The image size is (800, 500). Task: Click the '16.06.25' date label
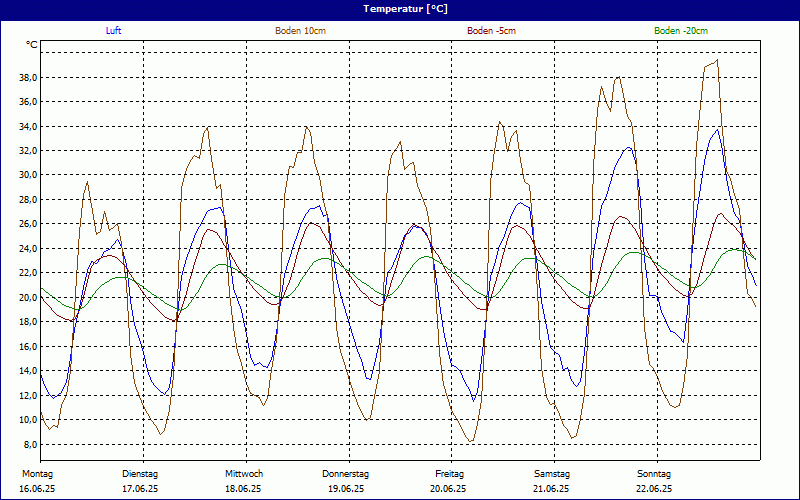point(37,489)
